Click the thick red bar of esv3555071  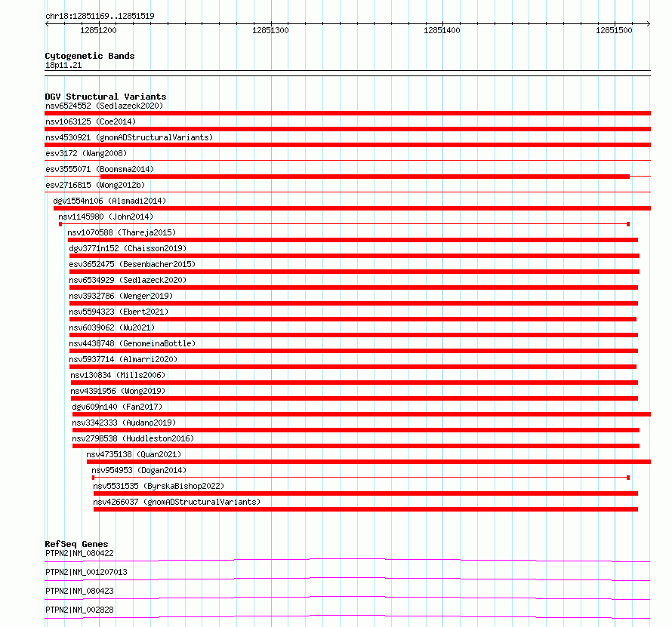365,177
